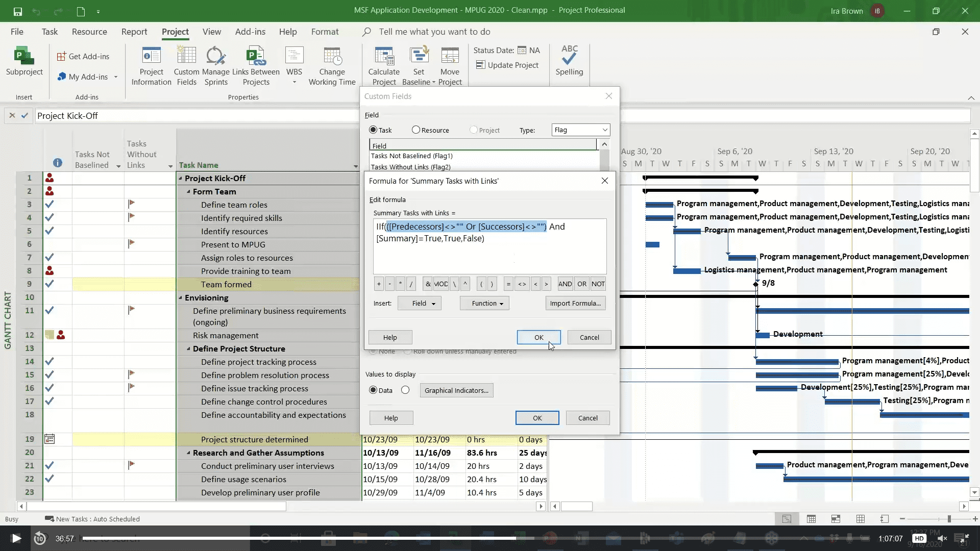Viewport: 980px width, 551px height.
Task: Click the entry bar X to cancel
Action: point(12,116)
